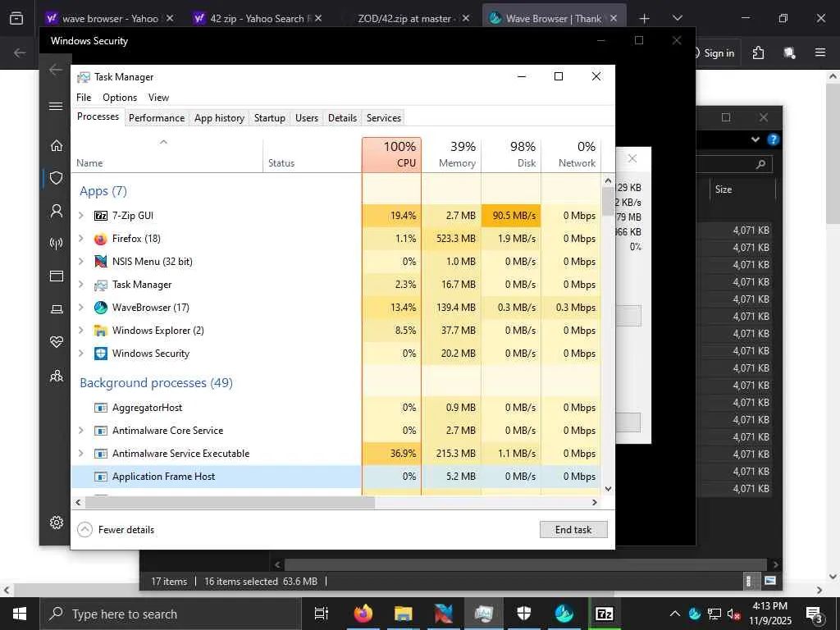Open NSIS Menu taskbar icon
Screen dimensions: 840x630
pos(444,614)
